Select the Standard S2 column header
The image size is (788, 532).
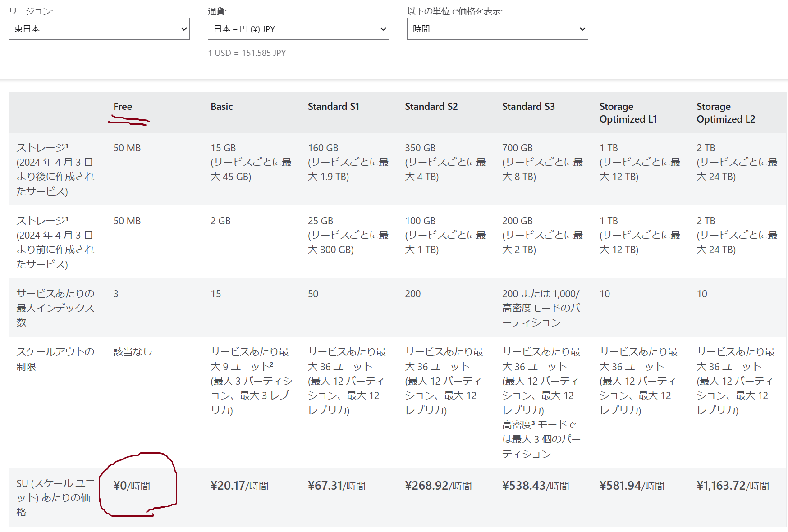click(x=431, y=107)
